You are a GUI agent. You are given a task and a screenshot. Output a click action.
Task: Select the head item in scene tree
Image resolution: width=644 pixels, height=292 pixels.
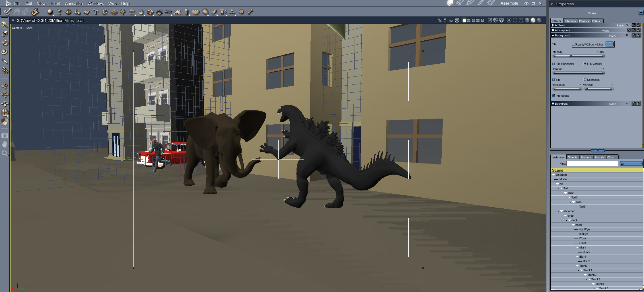(x=579, y=225)
